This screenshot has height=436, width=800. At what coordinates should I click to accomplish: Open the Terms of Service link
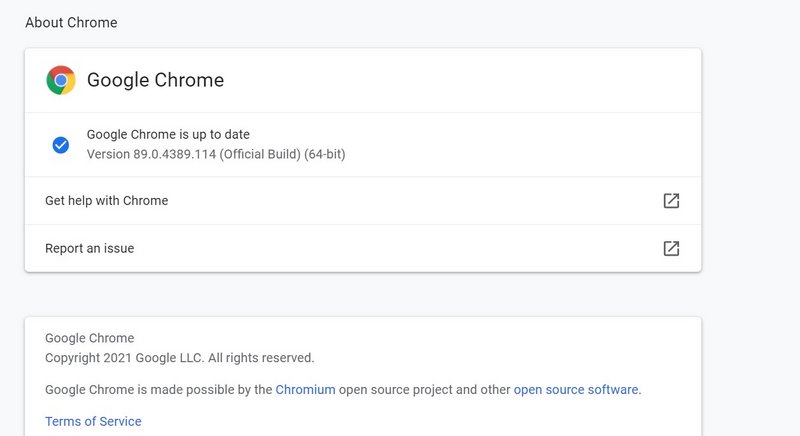click(93, 421)
